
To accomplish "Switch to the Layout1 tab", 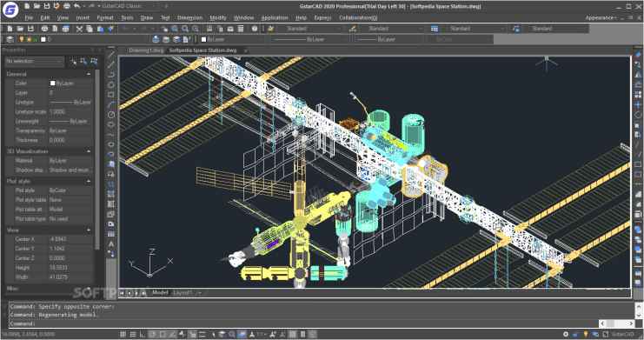I will 183,293.
